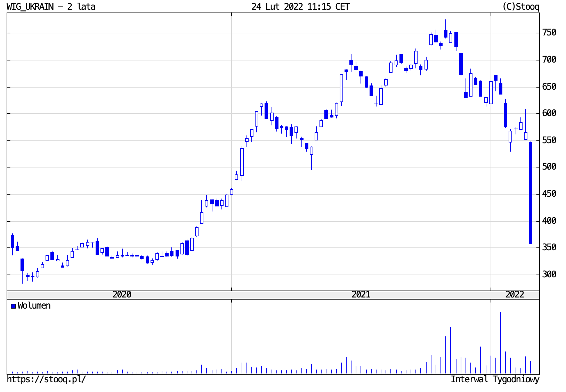Open the https://stooq.pl/ link
The height and width of the screenshot is (392, 566).
46,379
